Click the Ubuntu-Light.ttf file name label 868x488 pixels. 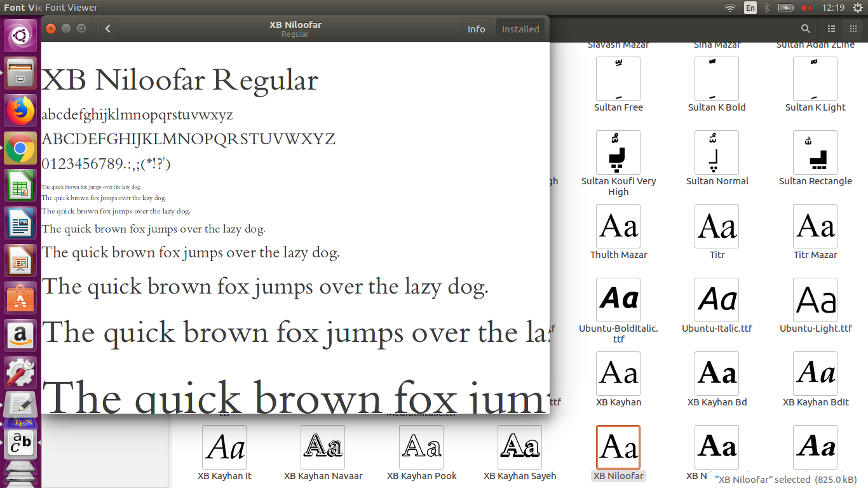click(816, 329)
